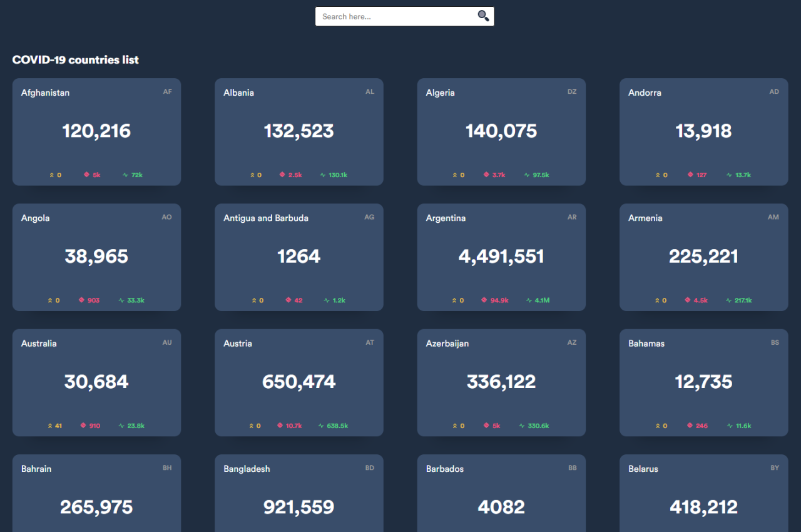The width and height of the screenshot is (801, 532).
Task: Click the red deaths icon on Albania card
Action: [x=282, y=175]
